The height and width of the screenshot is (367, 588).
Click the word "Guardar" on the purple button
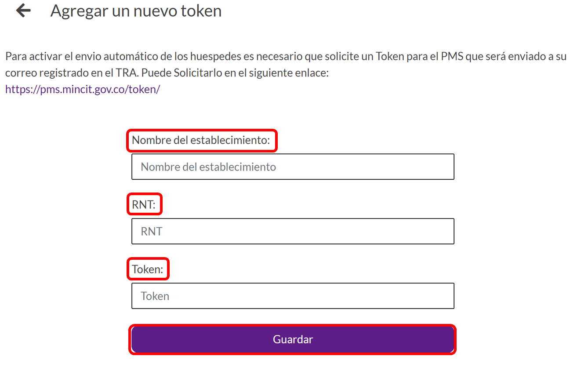[x=293, y=339]
